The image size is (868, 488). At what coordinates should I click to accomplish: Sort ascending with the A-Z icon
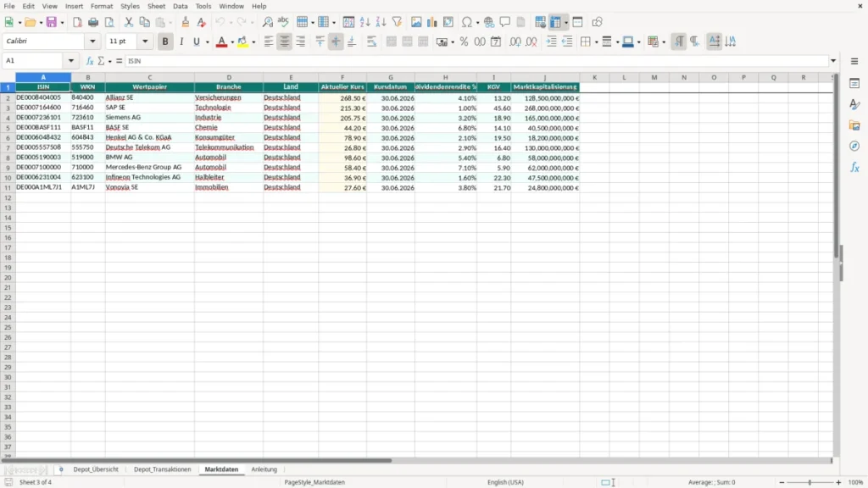pos(364,22)
